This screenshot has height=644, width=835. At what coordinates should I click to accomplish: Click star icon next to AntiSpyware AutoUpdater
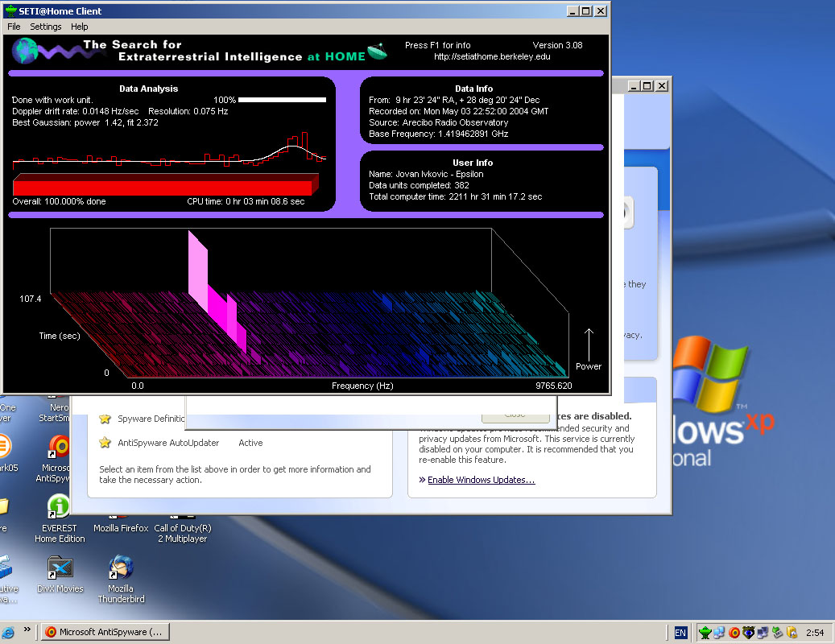point(105,442)
